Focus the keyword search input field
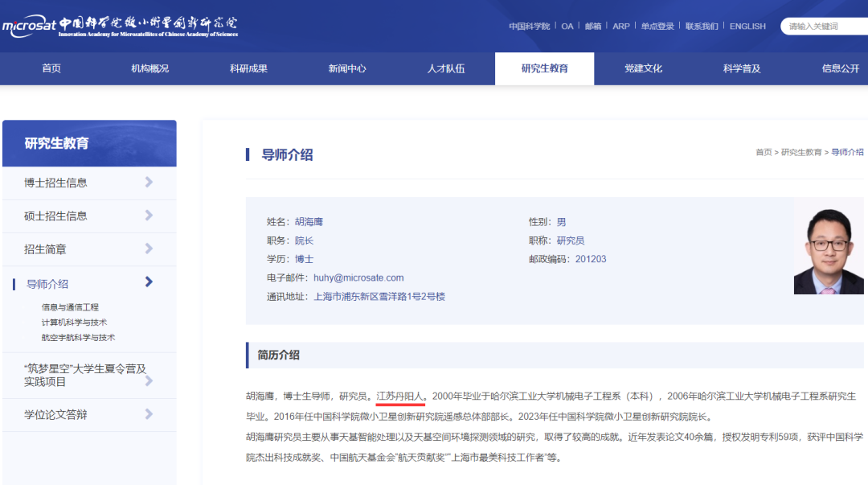Image resolution: width=868 pixels, height=485 pixels. [825, 26]
